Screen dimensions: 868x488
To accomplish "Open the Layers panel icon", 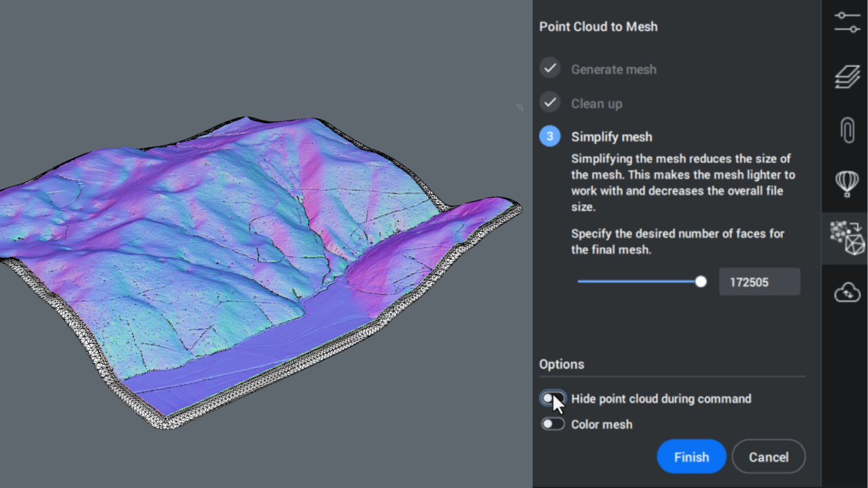I will point(847,76).
